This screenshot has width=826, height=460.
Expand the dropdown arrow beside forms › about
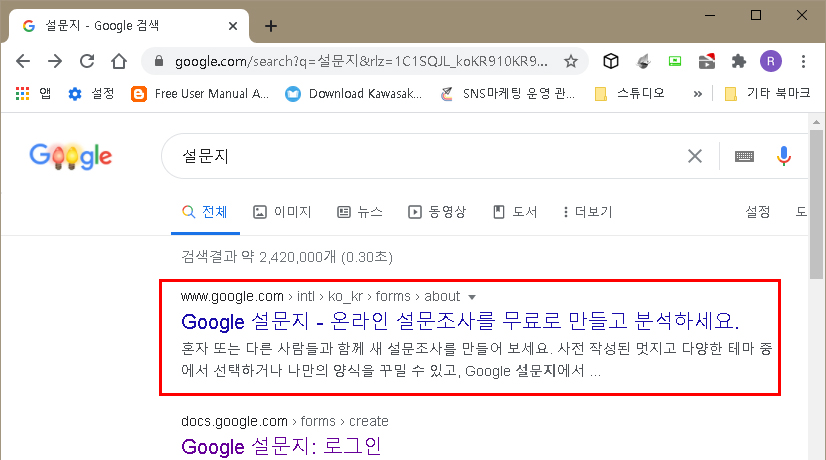[472, 297]
